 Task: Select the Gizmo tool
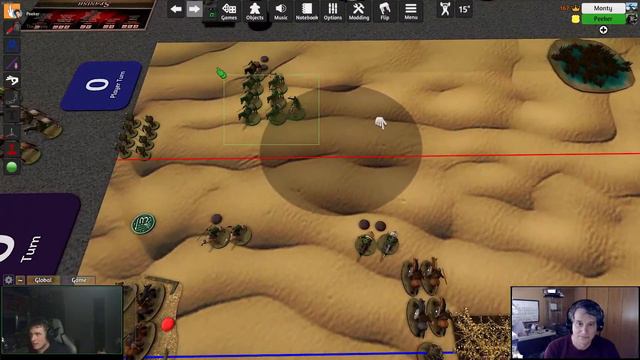[12, 132]
